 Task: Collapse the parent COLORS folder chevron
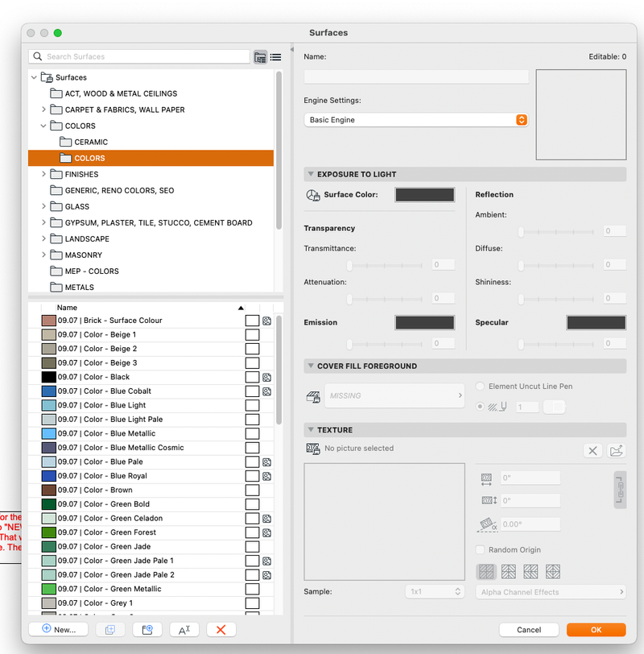[43, 126]
